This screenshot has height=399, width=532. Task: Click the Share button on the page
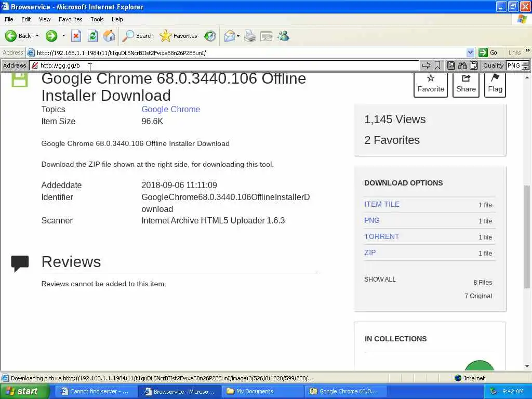tap(466, 84)
